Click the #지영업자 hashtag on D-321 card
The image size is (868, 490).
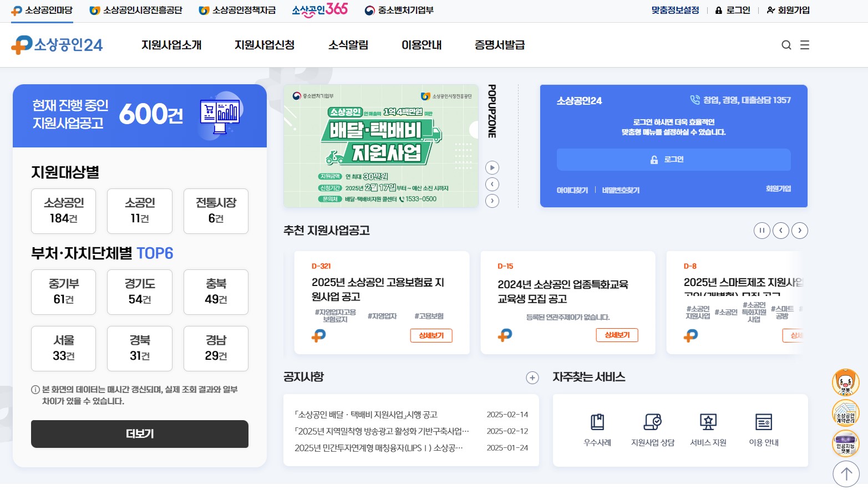click(x=382, y=316)
